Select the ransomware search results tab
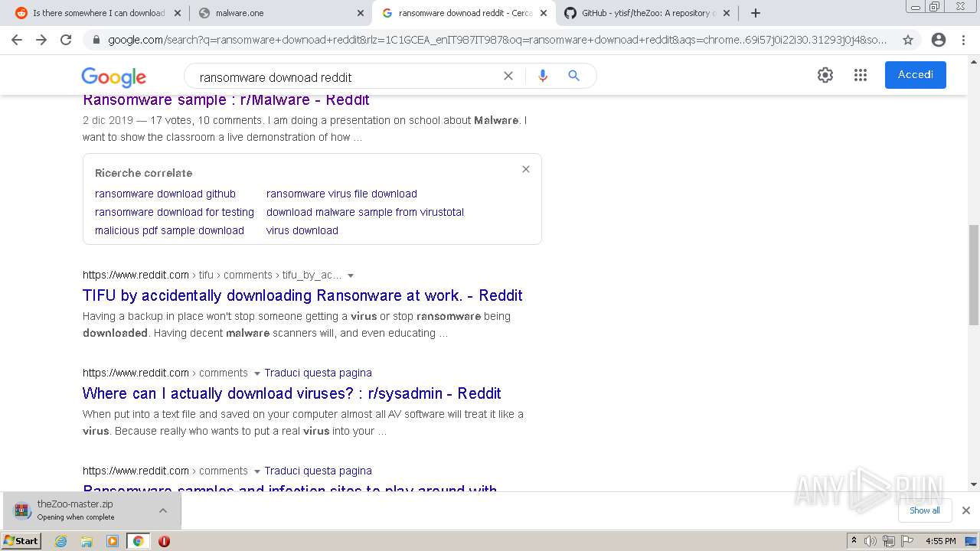The width and height of the screenshot is (980, 551). [464, 13]
